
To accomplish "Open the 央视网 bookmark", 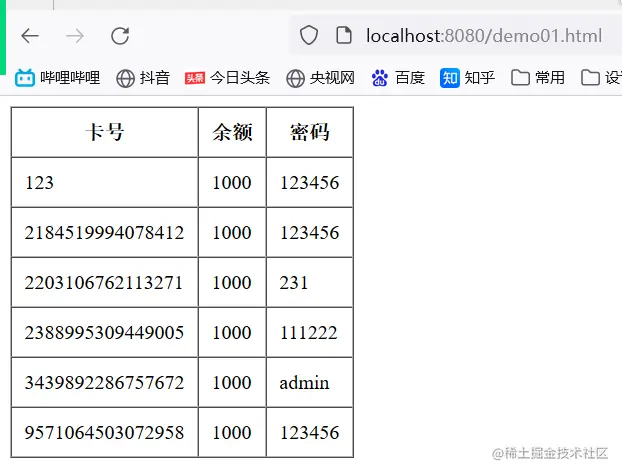I will point(320,78).
